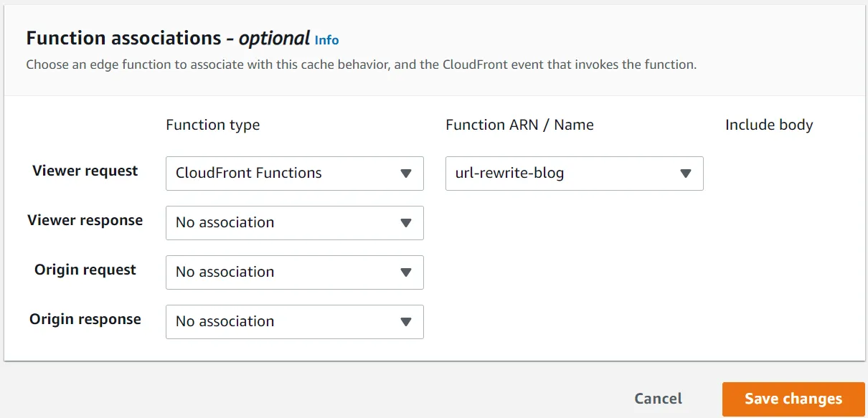
Task: Click the Origin response row label
Action: pyautogui.click(x=85, y=319)
